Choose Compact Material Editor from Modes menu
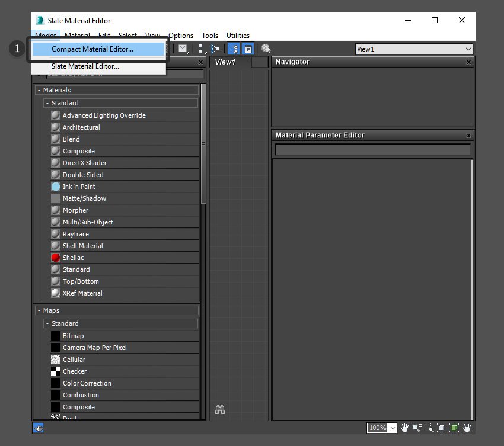504x446 pixels. (x=92, y=49)
